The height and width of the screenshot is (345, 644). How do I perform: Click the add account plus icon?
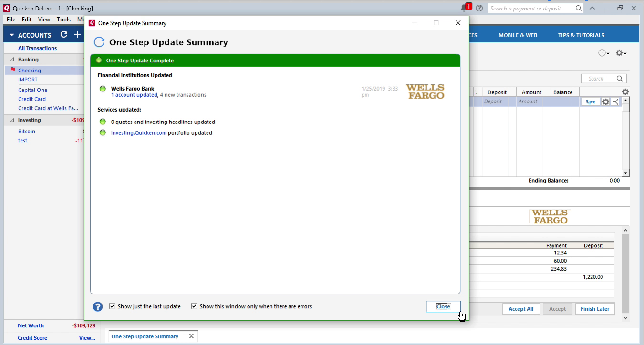pyautogui.click(x=78, y=34)
